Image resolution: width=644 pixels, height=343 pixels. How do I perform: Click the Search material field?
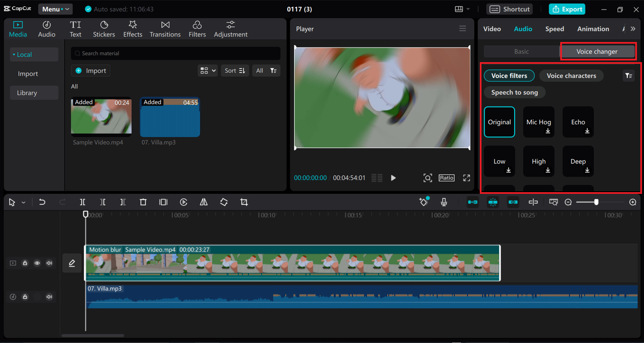click(176, 53)
